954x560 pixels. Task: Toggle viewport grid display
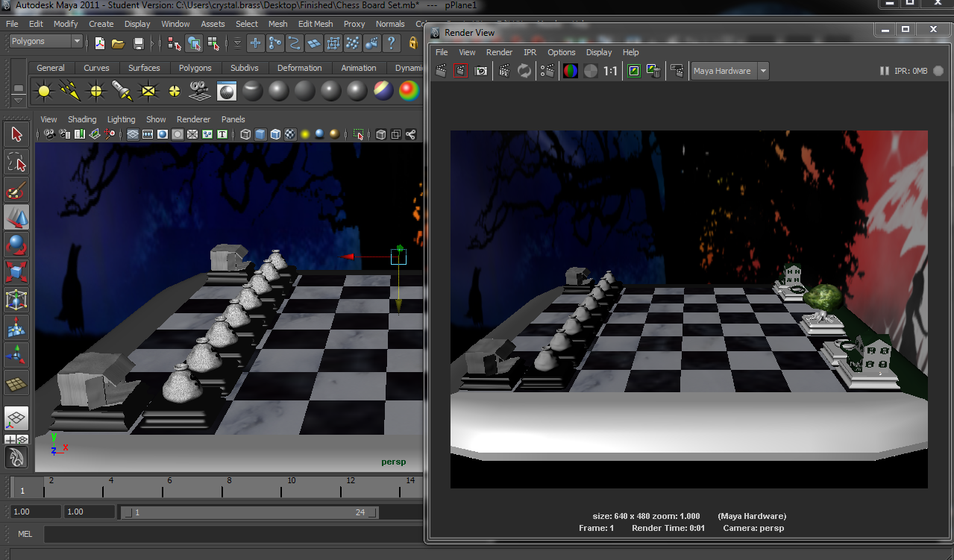coord(132,134)
